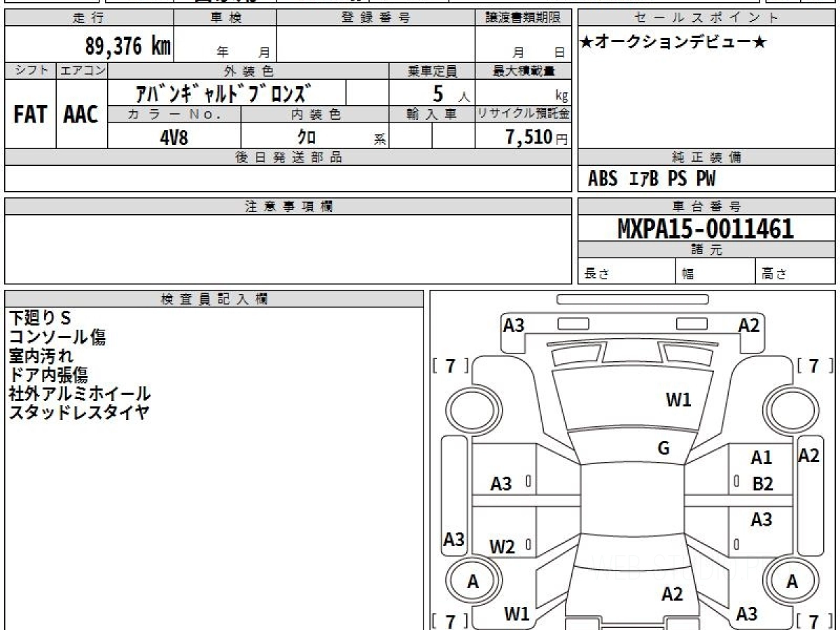Click the ★オークションデビュー★ sales point text
The width and height of the screenshot is (840, 630).
(673, 43)
